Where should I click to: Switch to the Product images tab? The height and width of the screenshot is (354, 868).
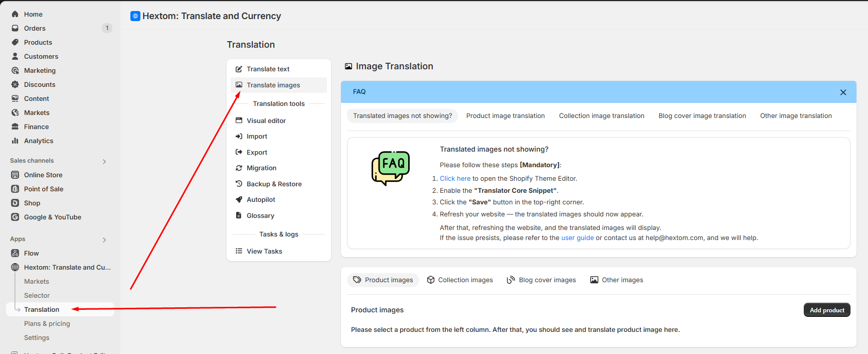(383, 280)
